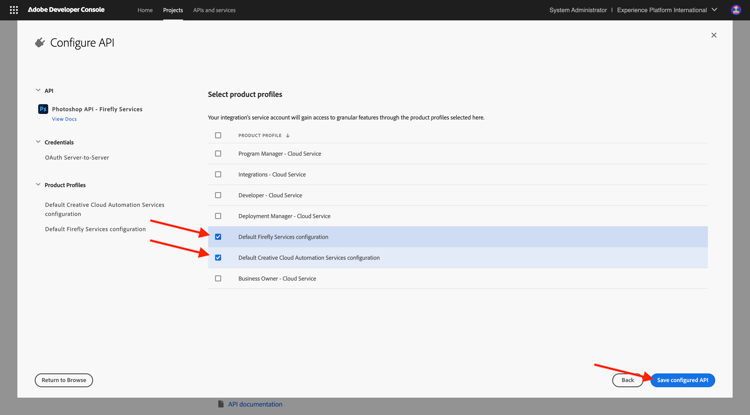Go to the Home tab

[x=145, y=10]
